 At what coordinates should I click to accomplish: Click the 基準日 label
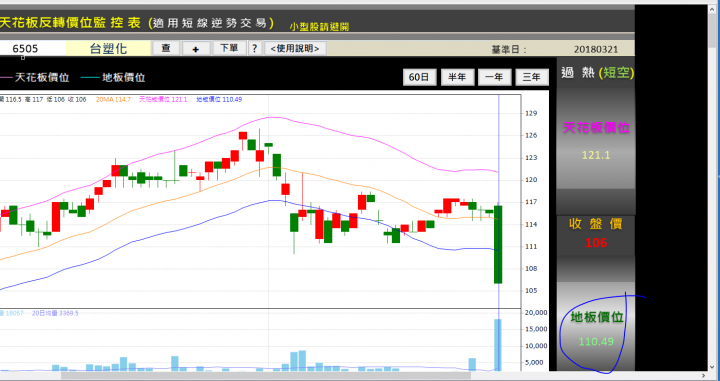point(509,50)
